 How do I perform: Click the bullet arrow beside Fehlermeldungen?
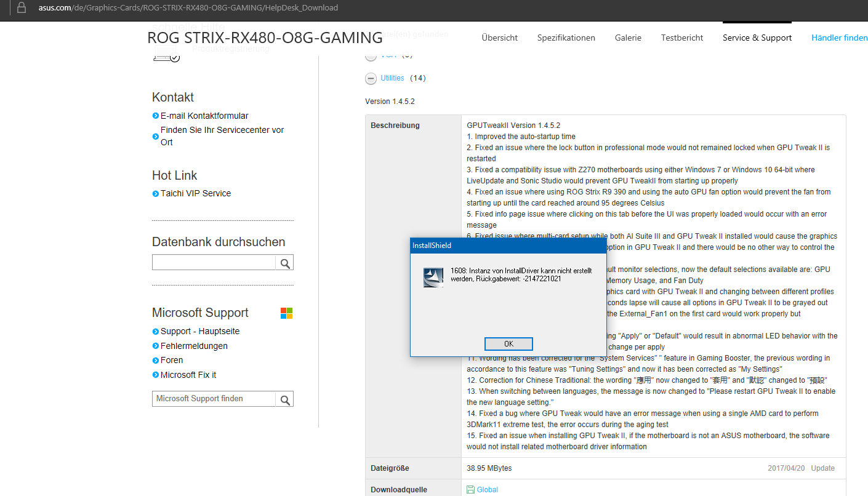pyautogui.click(x=156, y=346)
